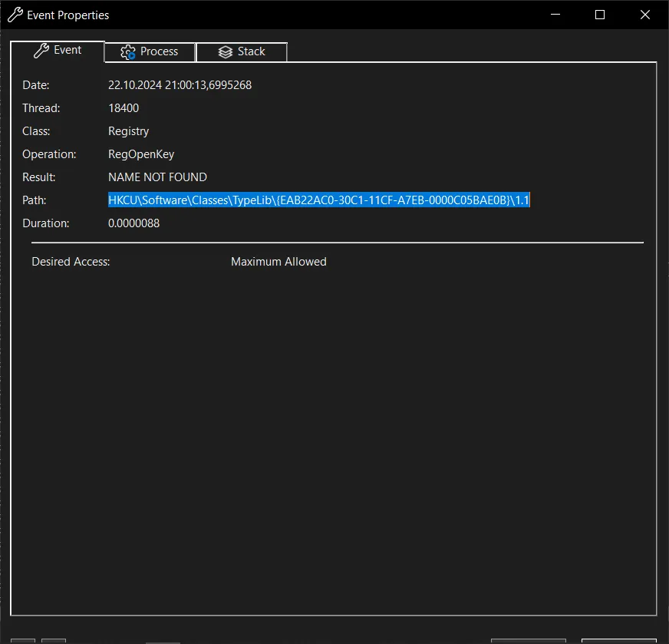Click the NAME NOT FOUND result text
Viewport: 669px width, 644px height.
[157, 177]
